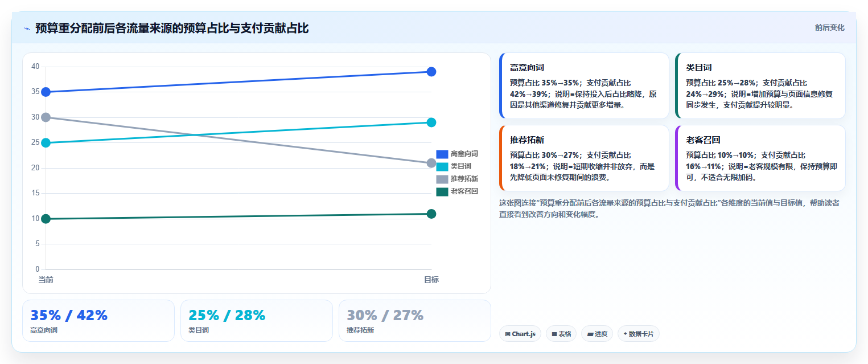Toggle the 推荐拓新 legend color box
The width and height of the screenshot is (868, 364).
(x=442, y=179)
